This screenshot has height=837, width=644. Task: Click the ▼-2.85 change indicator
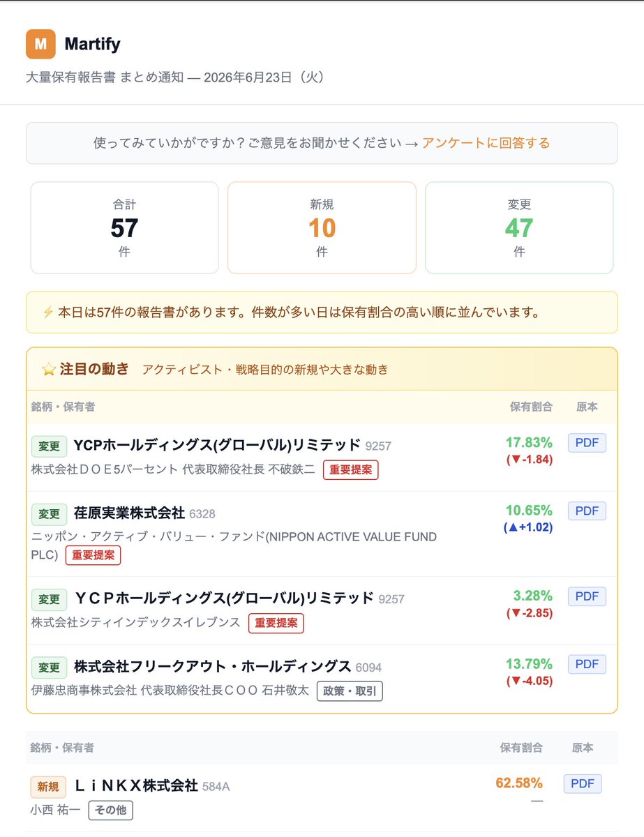coord(530,613)
